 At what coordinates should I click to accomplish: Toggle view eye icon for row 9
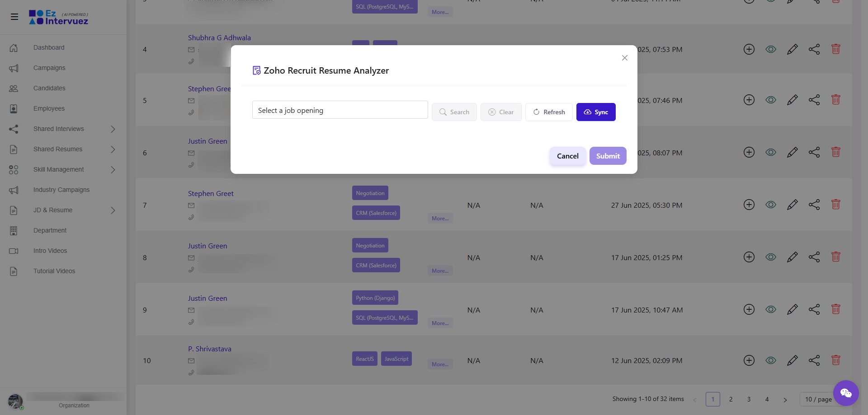point(770,309)
